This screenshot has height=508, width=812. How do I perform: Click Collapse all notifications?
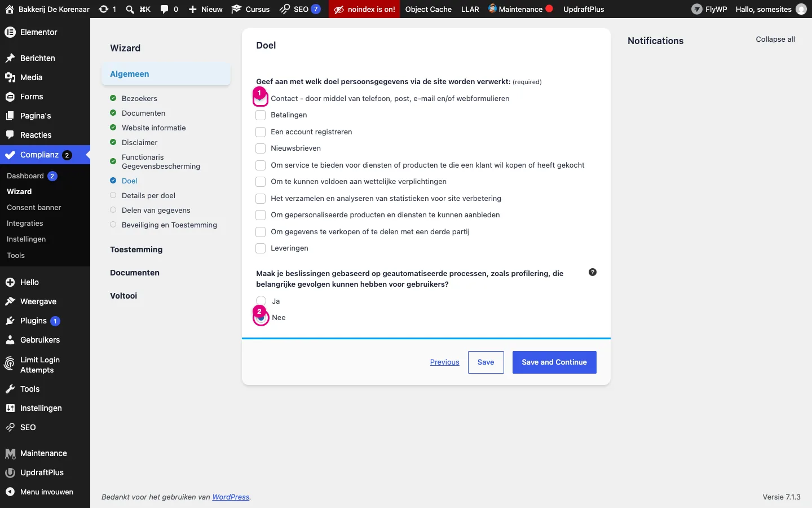(x=775, y=39)
